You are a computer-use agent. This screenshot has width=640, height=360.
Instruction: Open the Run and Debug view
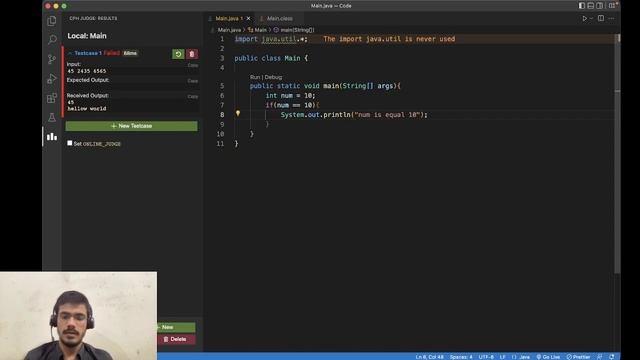52,78
